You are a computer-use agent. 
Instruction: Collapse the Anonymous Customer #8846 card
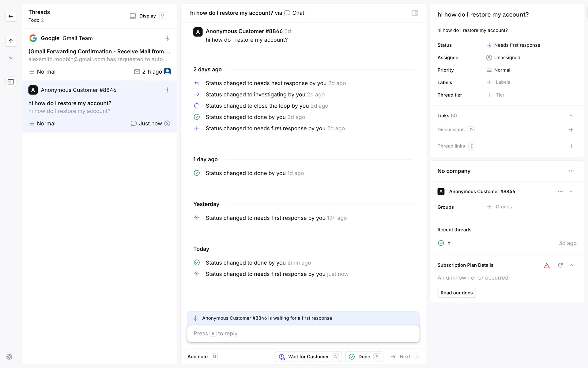(x=571, y=192)
